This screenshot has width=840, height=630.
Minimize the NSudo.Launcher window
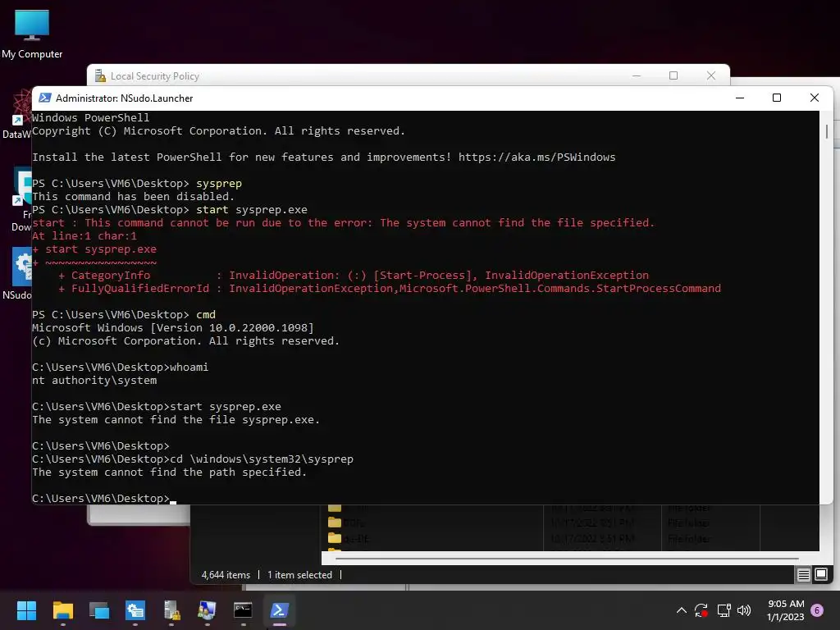(x=740, y=98)
